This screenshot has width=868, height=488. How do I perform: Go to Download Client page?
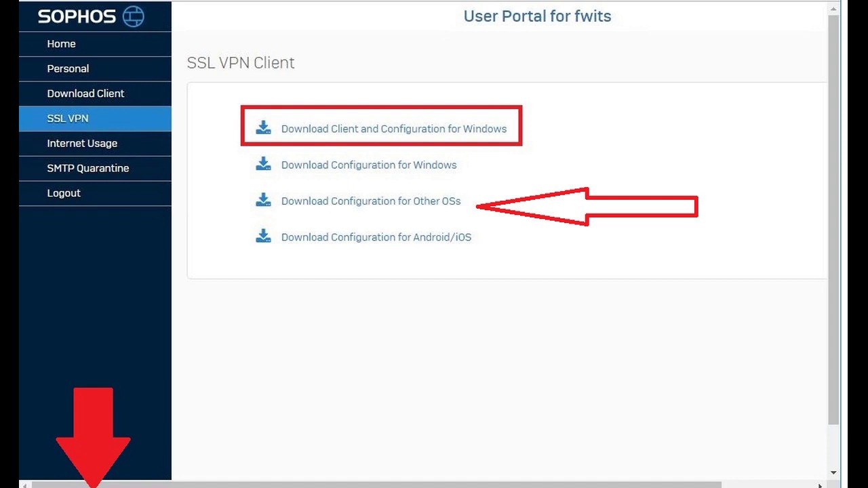(95, 94)
